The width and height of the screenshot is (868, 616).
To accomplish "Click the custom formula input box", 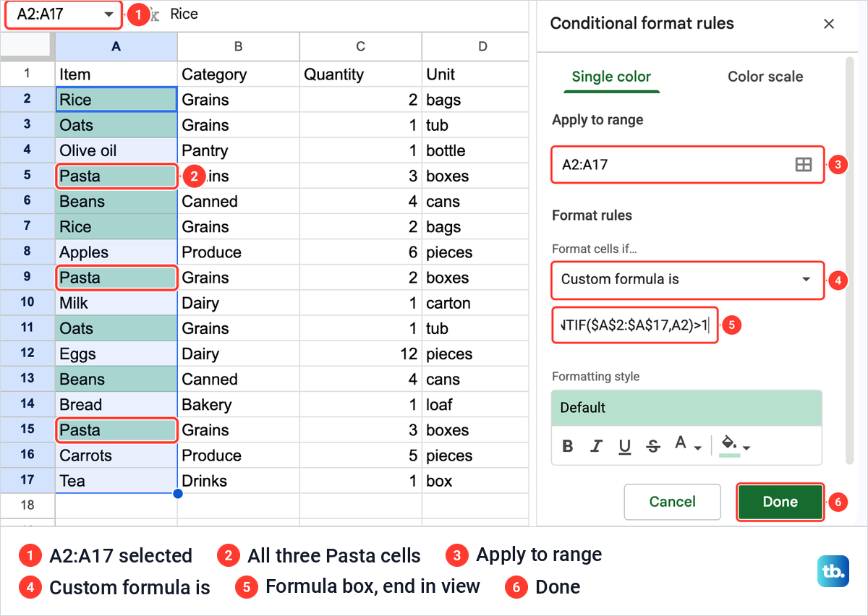I will click(x=634, y=325).
